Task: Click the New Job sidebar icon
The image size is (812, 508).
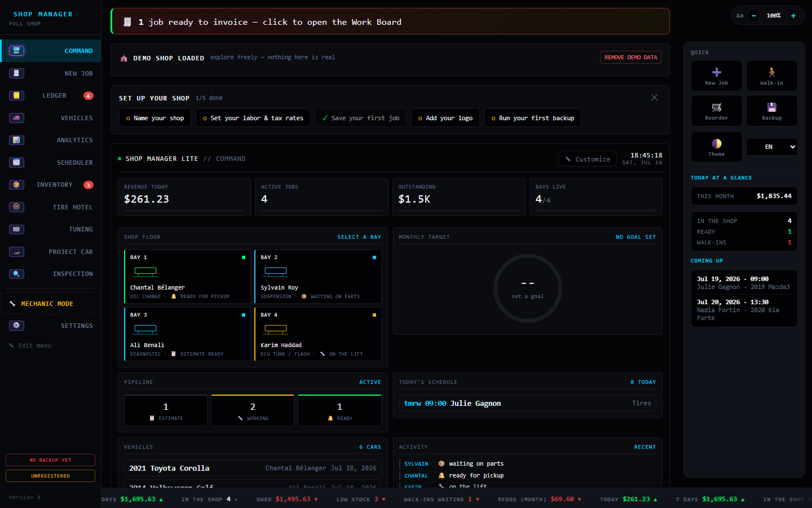Action: [16, 73]
